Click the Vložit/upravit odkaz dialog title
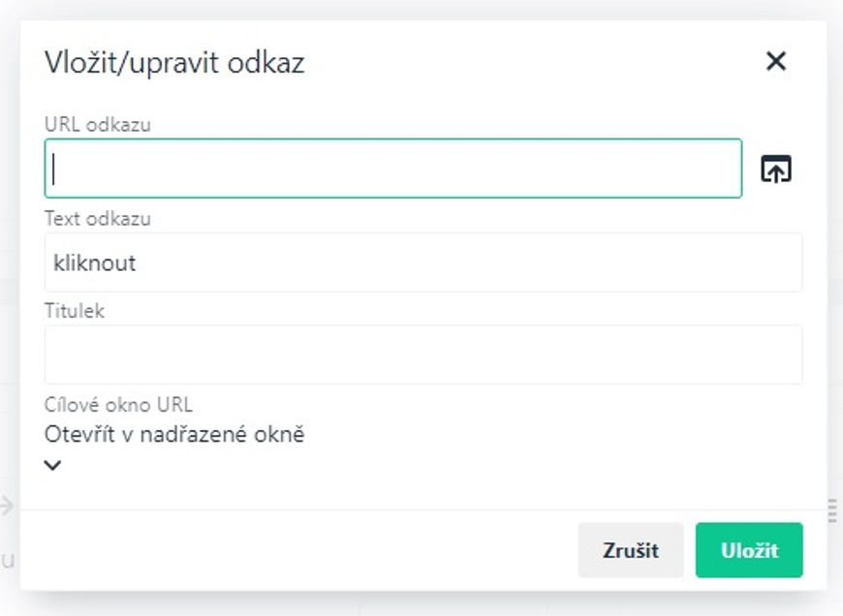The width and height of the screenshot is (843, 616). coord(174,62)
